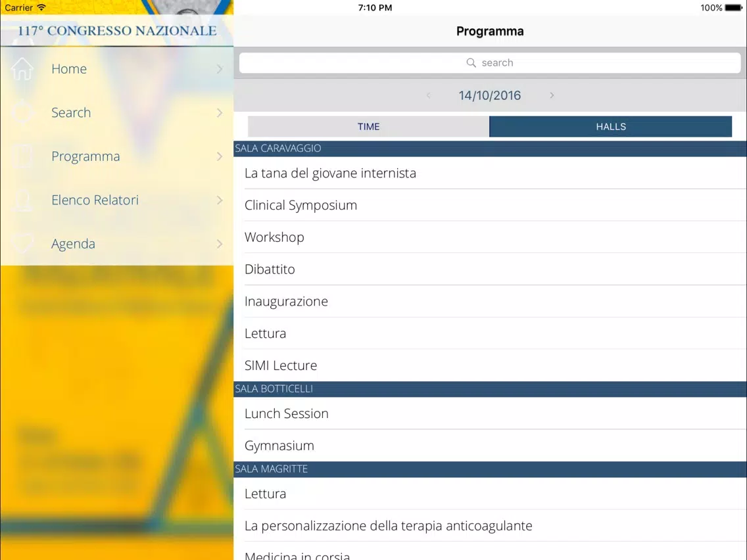Open Inaugurazione session
Viewport: 747px width, 560px height.
tap(491, 302)
